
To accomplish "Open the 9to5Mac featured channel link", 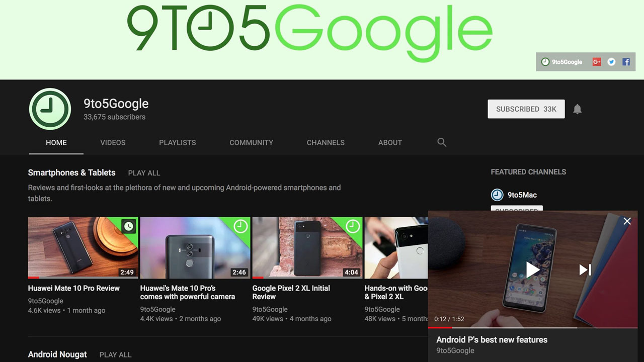I will point(522,195).
